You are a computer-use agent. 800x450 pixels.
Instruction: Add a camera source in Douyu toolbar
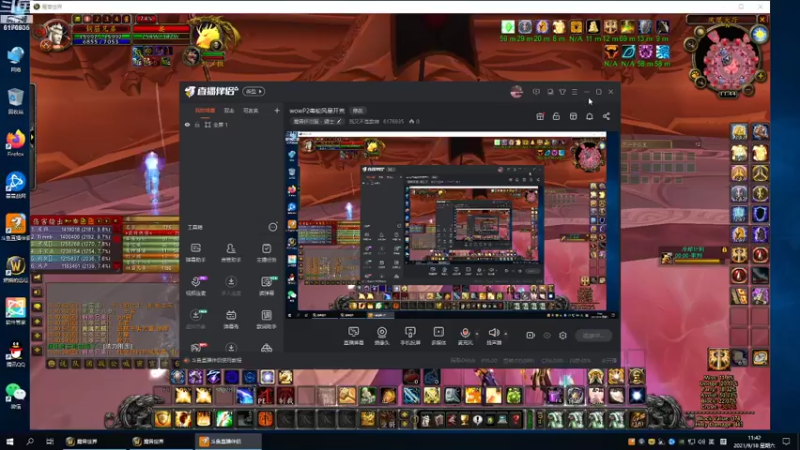[382, 336]
